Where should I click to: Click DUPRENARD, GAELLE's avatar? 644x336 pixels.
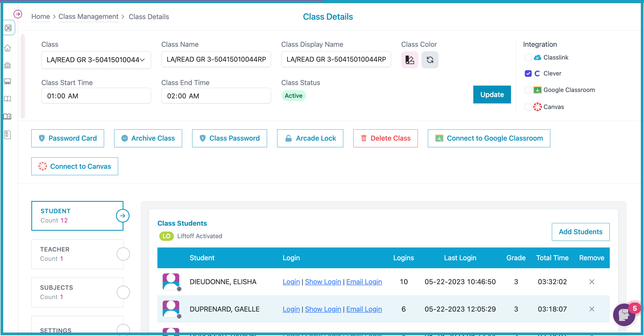pyautogui.click(x=171, y=309)
